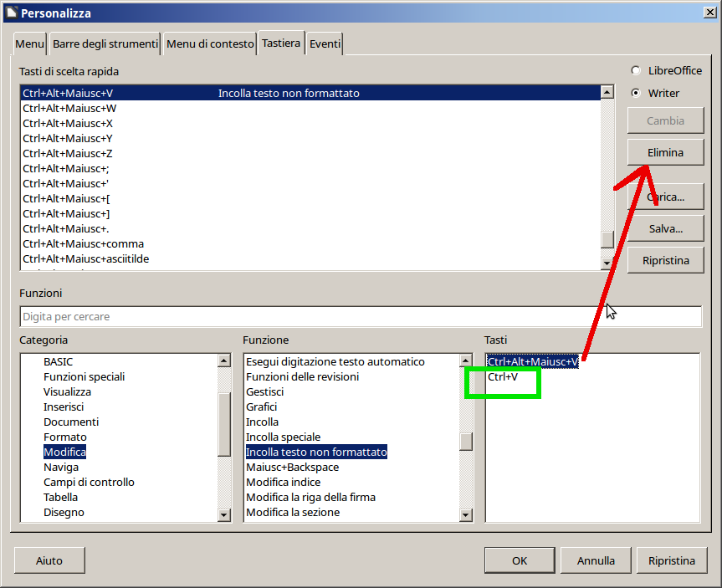Select the Ctrl+Alt+Maiusc+Z shortcut row
Viewport: 722px width, 588px height.
pos(311,153)
